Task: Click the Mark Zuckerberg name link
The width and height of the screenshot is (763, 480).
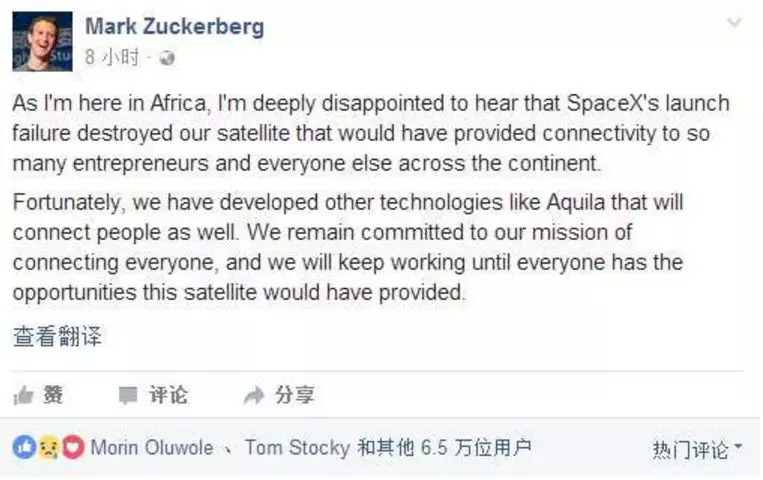Action: (x=174, y=27)
